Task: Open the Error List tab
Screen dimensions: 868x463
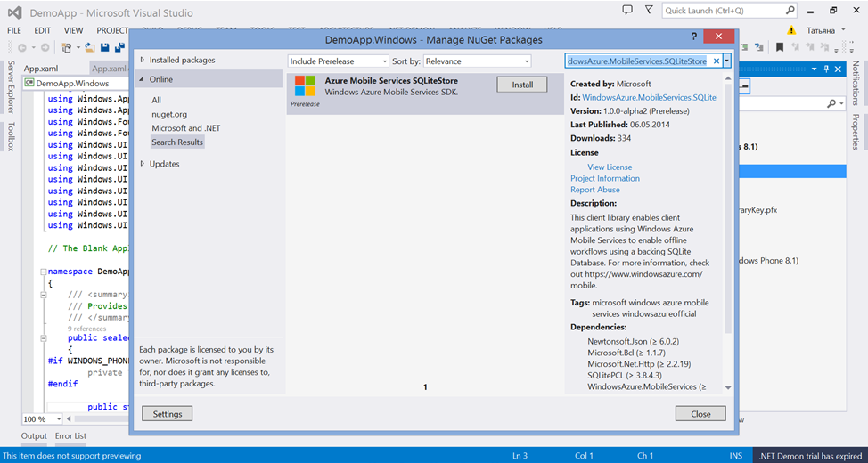Action: tap(71, 436)
